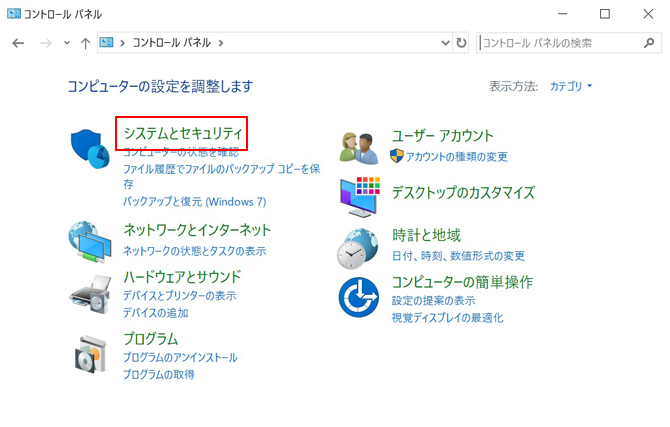The width and height of the screenshot is (670, 427).
Task: Expand the chevron after コントロール パネル in the address path
Action: 221,43
